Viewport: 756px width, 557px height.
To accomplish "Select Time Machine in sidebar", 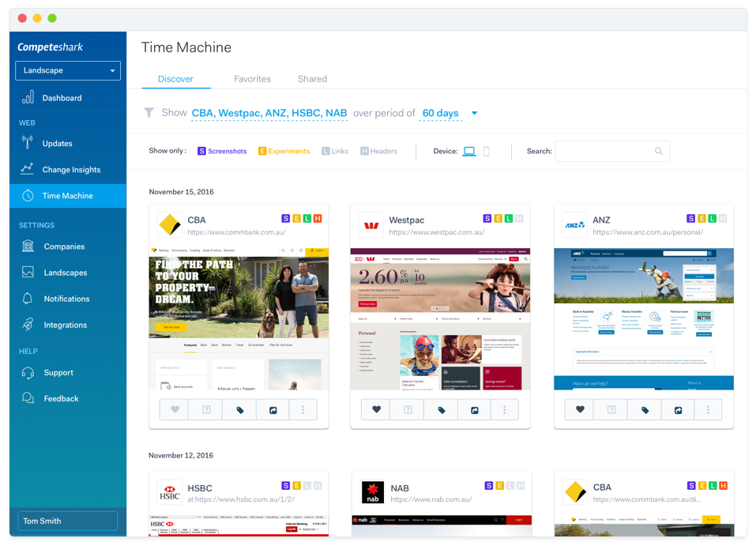I will (x=68, y=196).
